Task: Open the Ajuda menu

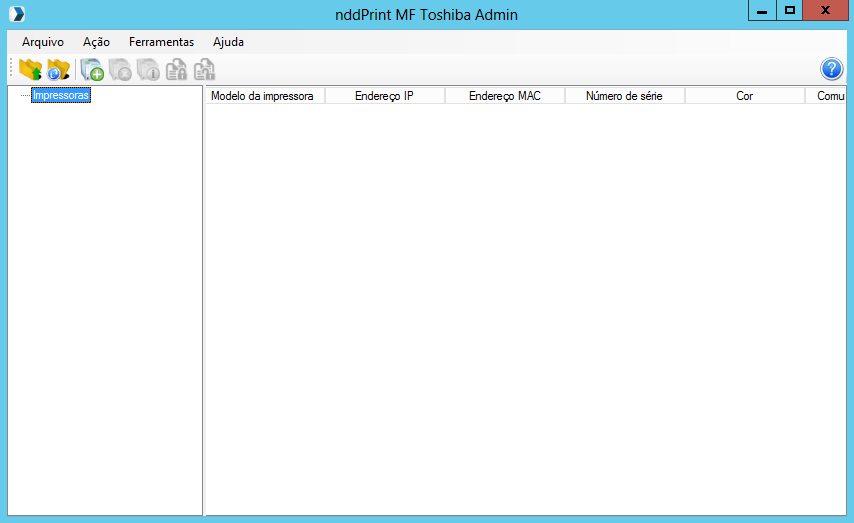Action: pos(228,42)
